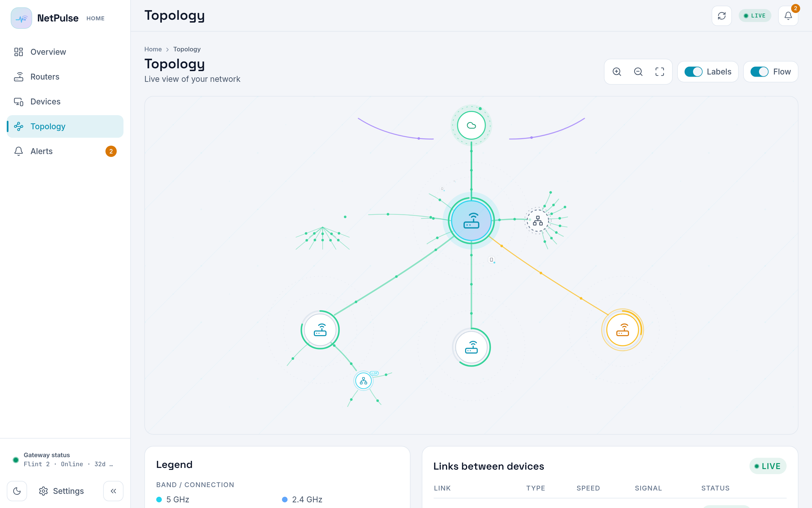Click the Alerts count badge in sidebar
The image size is (812, 508).
(111, 151)
